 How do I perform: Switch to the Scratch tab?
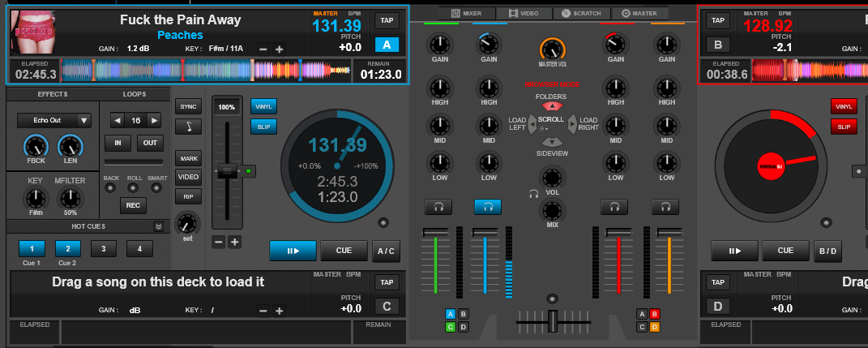point(580,13)
